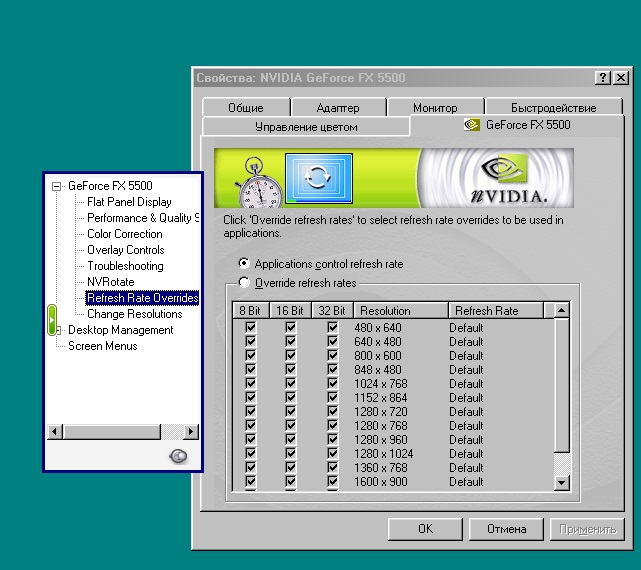Click Default refresh rate for 1600 x 900
The image size is (641, 570).
466,481
